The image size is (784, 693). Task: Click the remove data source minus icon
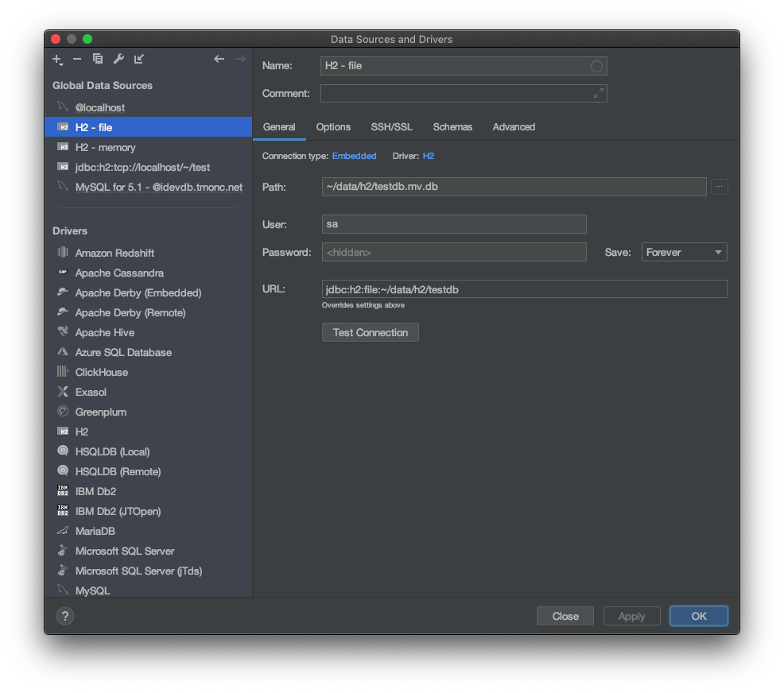pos(77,59)
